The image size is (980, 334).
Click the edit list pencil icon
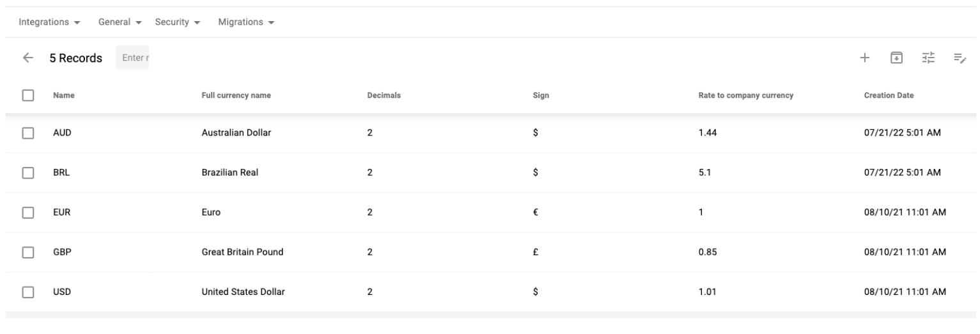coord(960,58)
